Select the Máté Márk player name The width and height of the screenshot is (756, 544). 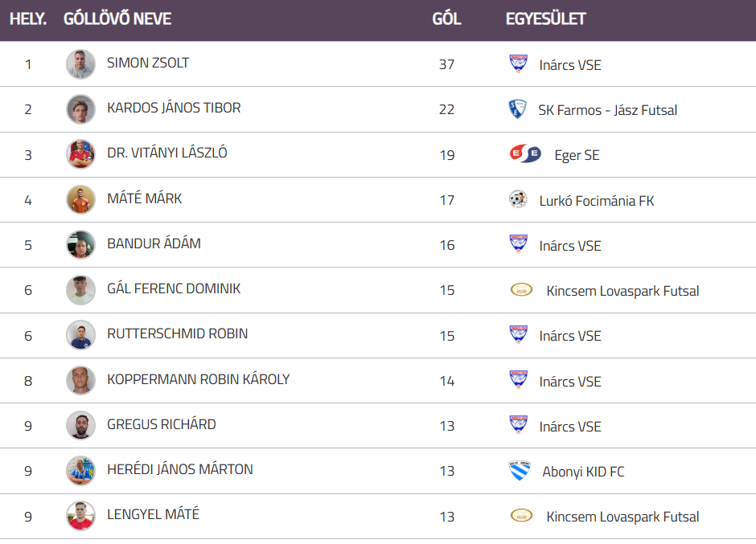(144, 198)
